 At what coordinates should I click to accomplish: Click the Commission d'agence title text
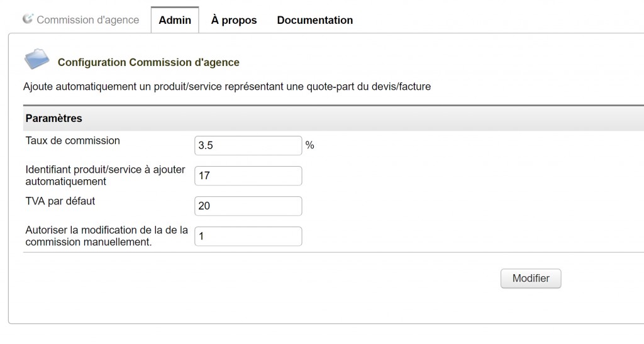coord(87,20)
